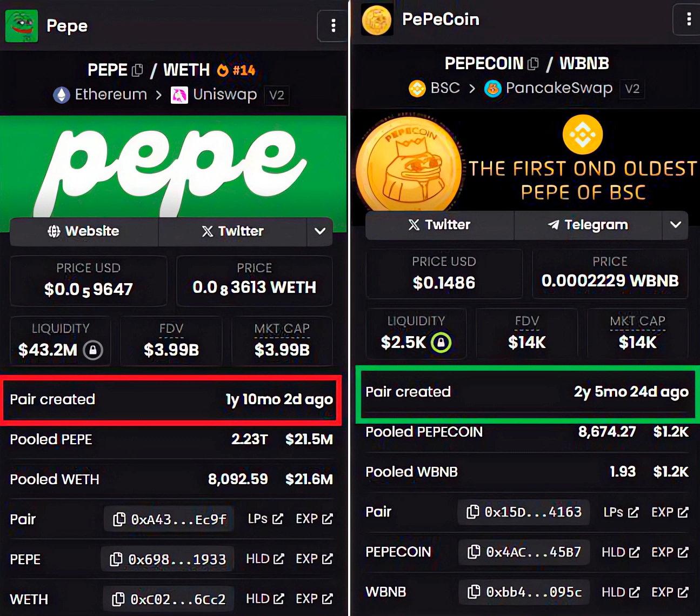Expand more links next to Telegram button
The image size is (700, 616).
676,225
